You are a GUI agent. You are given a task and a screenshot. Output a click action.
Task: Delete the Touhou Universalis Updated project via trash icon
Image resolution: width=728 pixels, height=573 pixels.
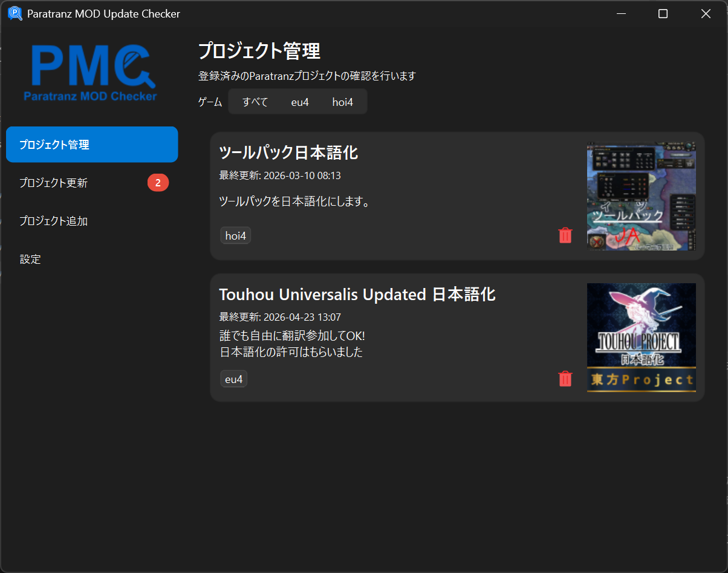point(565,379)
